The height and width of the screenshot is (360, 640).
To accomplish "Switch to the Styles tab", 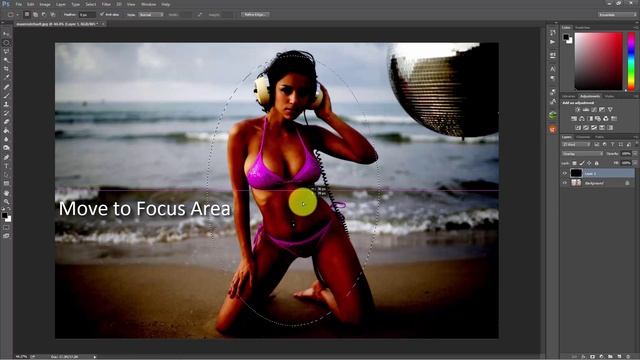I will 609,96.
